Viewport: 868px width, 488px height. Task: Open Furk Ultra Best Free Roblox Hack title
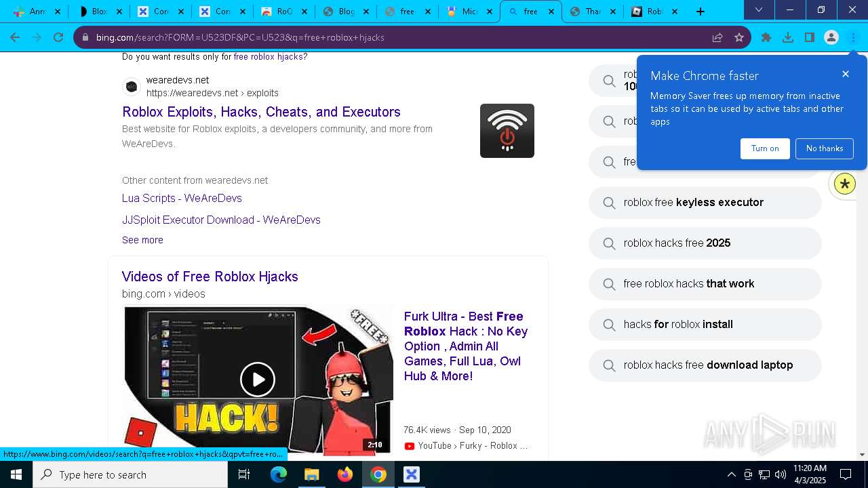[466, 346]
